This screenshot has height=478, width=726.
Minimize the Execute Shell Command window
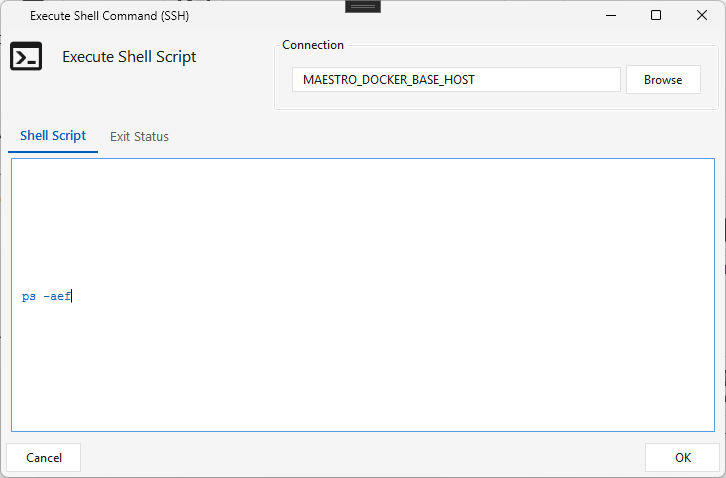pyautogui.click(x=611, y=15)
